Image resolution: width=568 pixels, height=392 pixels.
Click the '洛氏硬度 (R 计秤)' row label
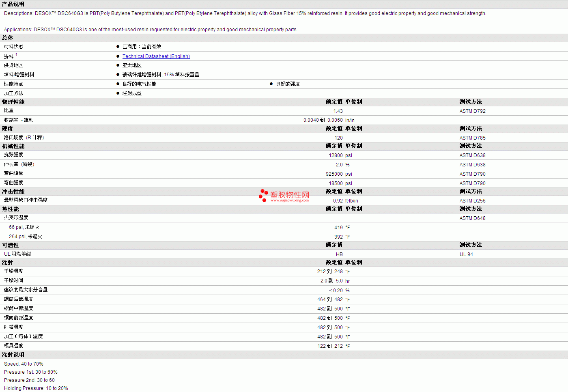click(24, 138)
